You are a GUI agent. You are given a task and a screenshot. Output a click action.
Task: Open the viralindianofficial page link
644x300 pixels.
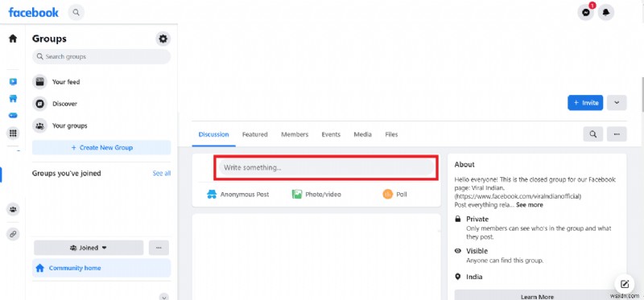518,196
